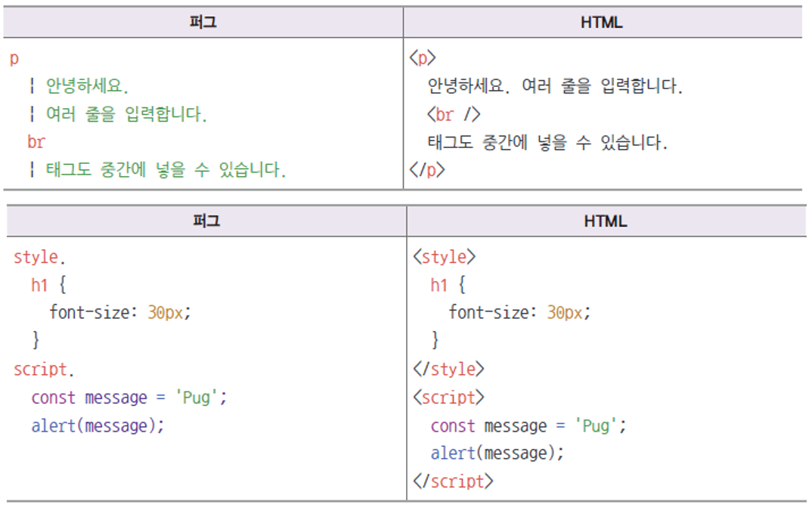Click the 퍼그 header above the style. example
Screen dimensions: 812x511
coord(206,221)
